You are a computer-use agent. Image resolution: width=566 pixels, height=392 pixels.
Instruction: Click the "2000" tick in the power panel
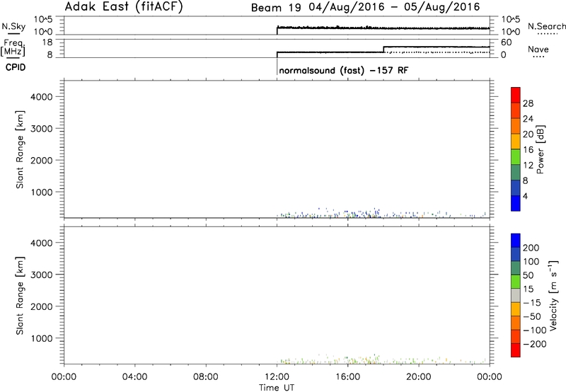point(42,161)
